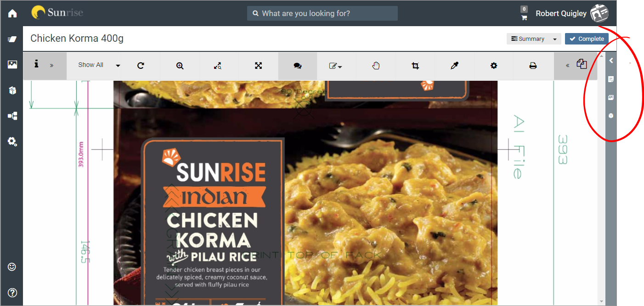Toggle the comments speech bubbles tool
The height and width of the screenshot is (306, 644).
[x=298, y=66]
